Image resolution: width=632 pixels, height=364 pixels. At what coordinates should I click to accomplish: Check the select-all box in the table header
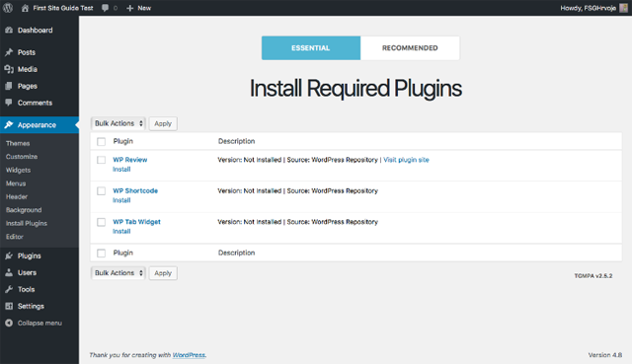click(101, 141)
